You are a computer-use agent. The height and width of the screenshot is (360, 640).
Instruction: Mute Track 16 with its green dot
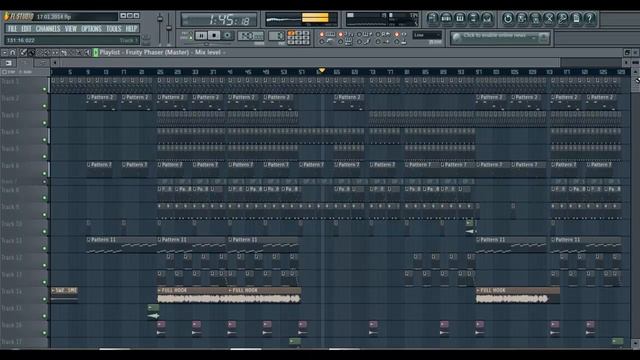click(x=44, y=333)
